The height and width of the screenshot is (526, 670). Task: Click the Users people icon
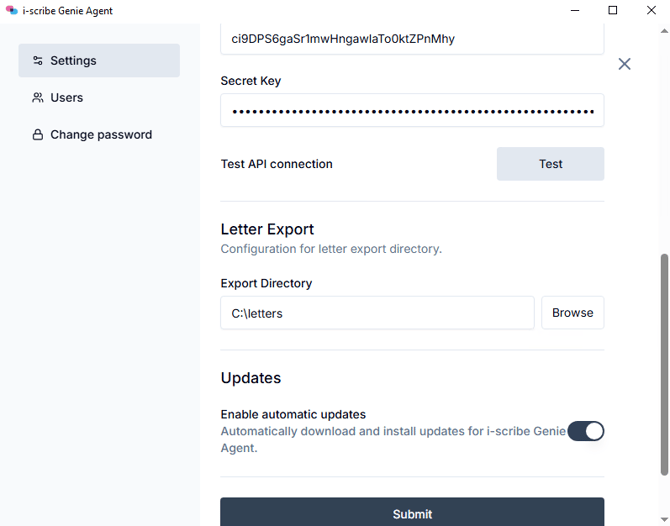[38, 98]
